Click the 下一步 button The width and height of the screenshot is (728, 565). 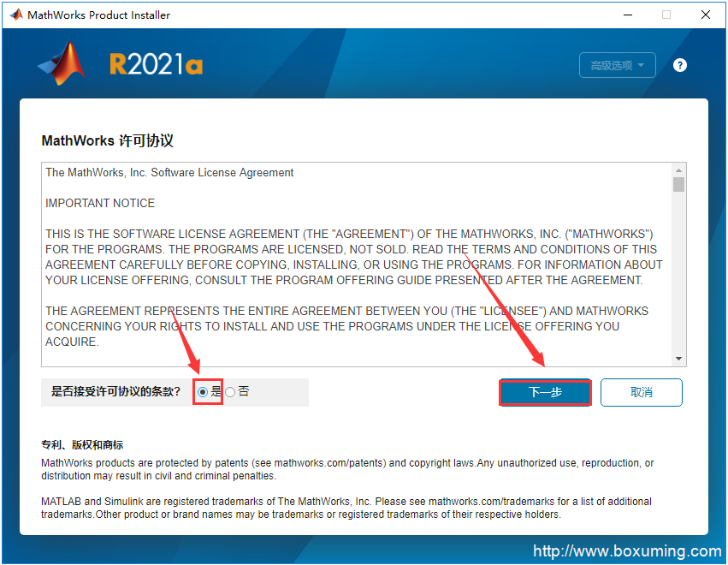pos(545,392)
